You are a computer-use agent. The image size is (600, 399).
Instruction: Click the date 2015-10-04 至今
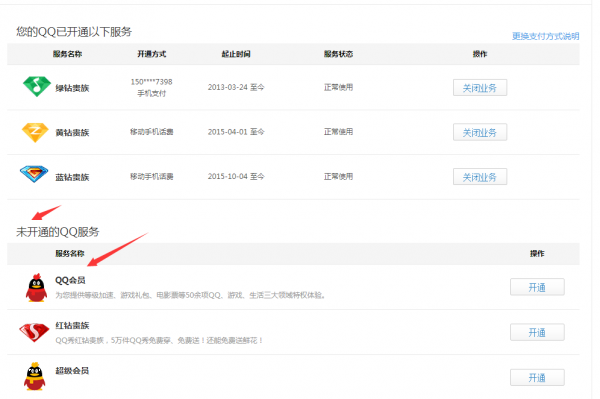pyautogui.click(x=236, y=176)
